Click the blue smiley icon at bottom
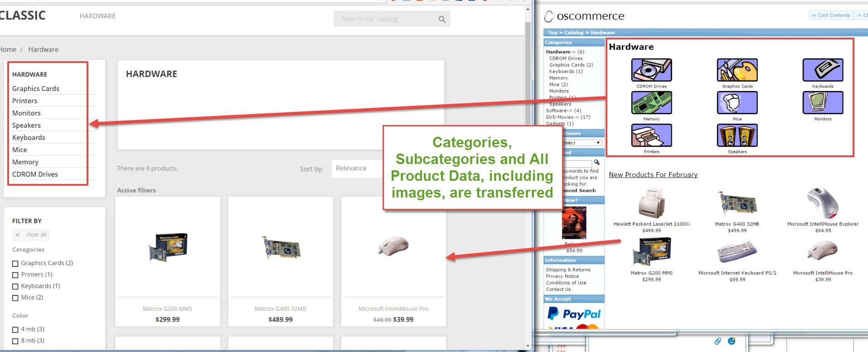This screenshot has width=868, height=352. click(x=732, y=341)
